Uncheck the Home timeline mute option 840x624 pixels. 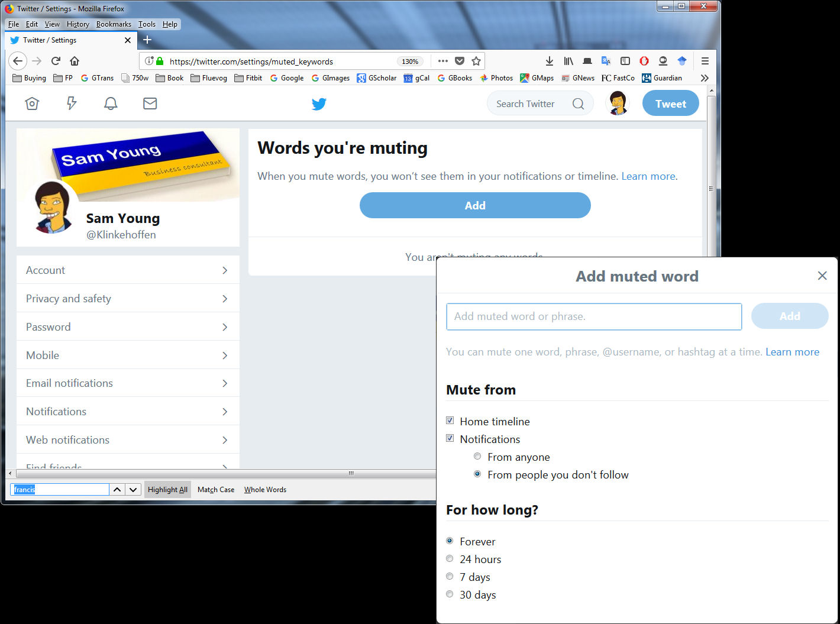point(450,420)
